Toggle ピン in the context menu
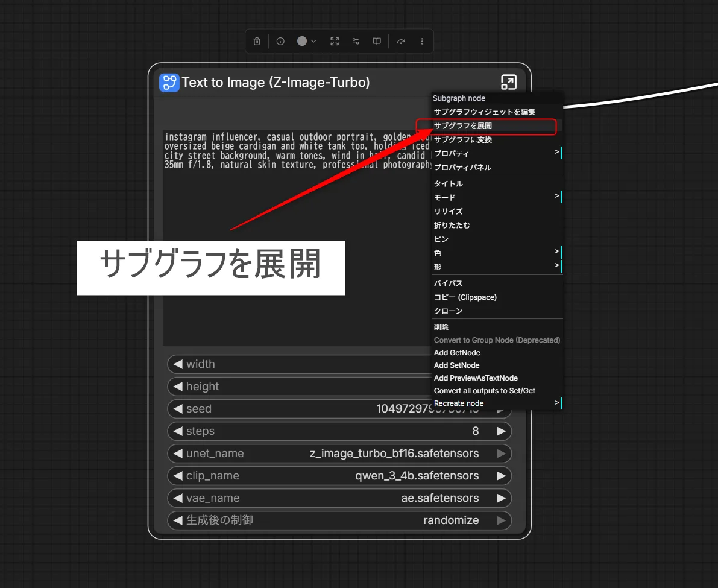The height and width of the screenshot is (588, 718). pos(497,239)
